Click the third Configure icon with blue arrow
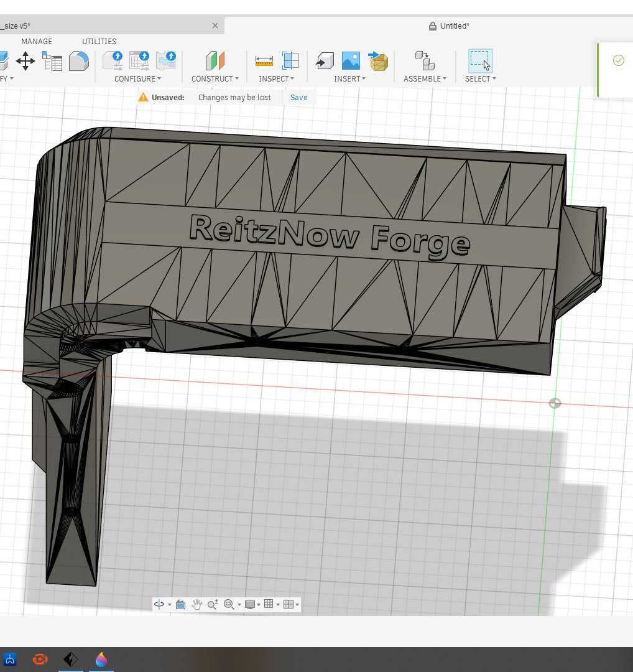 [166, 61]
